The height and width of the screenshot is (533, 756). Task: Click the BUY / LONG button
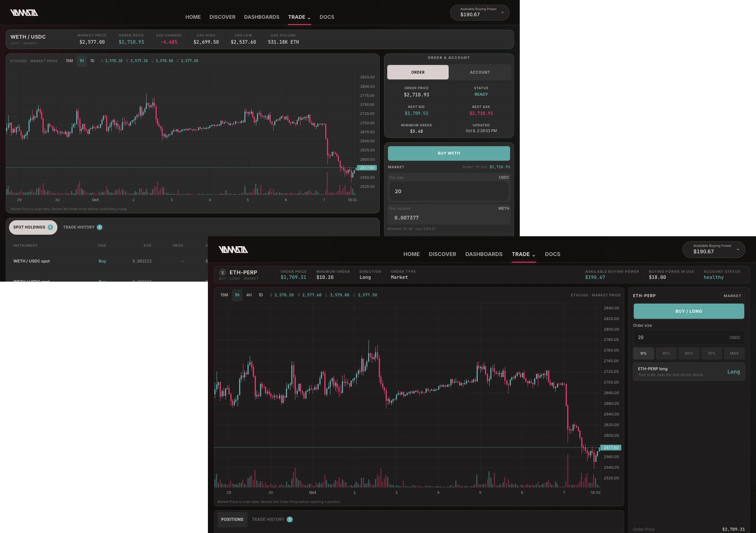coord(689,311)
